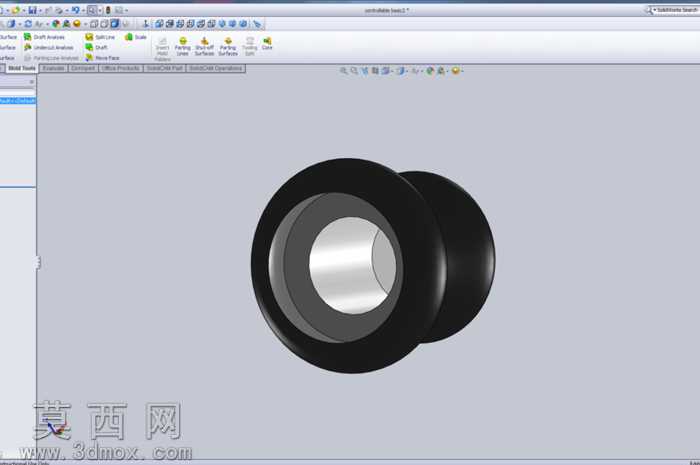Click the Section View icon
The image size is (700, 465).
tap(375, 71)
